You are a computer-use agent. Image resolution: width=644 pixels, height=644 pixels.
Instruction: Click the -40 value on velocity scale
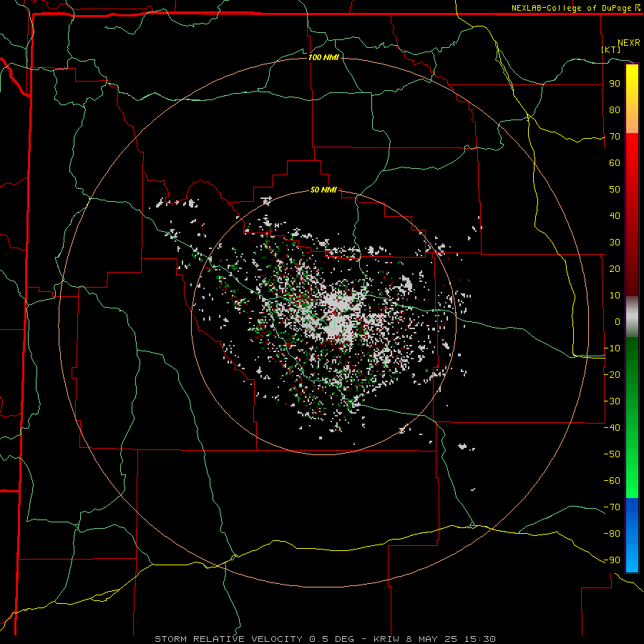[612, 428]
